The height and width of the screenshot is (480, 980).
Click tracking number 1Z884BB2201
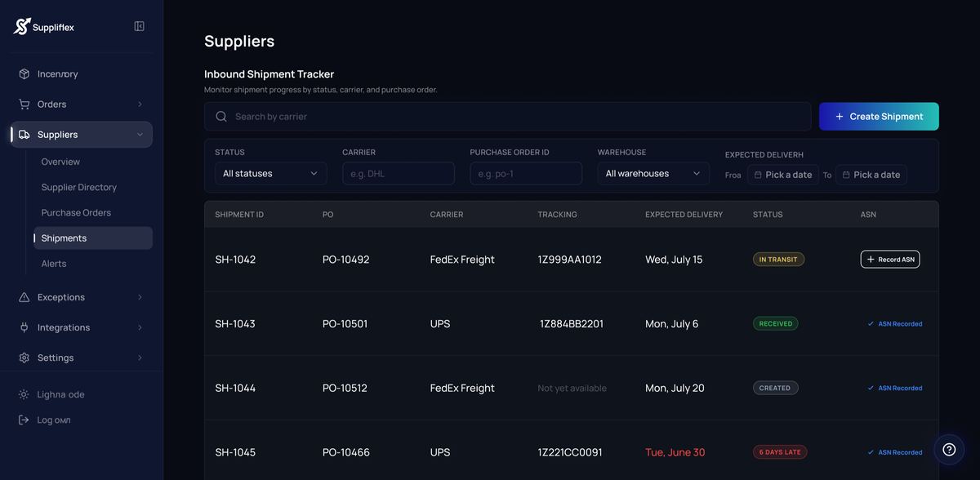click(572, 324)
